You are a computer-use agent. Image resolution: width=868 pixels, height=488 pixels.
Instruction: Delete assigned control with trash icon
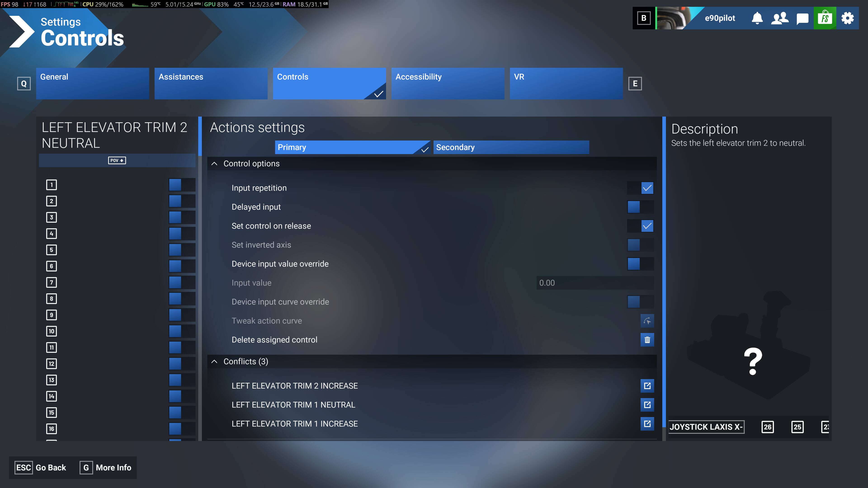[x=647, y=340]
